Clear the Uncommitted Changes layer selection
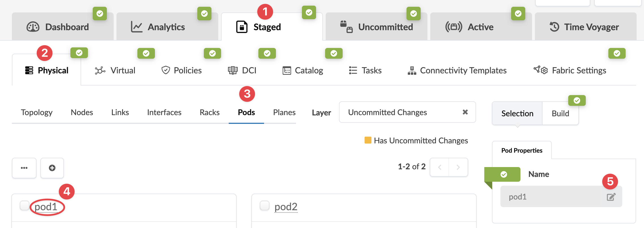This screenshot has height=228, width=644. pyautogui.click(x=465, y=112)
